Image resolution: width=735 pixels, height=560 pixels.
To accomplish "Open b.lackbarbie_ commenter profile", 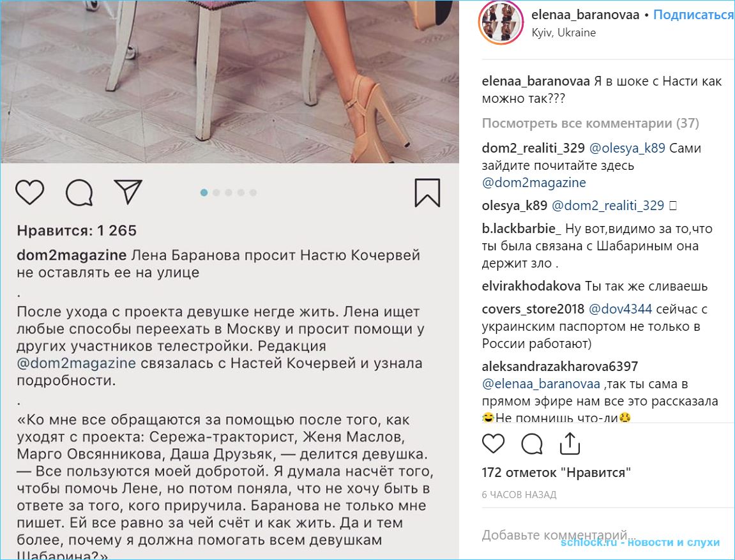I will click(521, 229).
